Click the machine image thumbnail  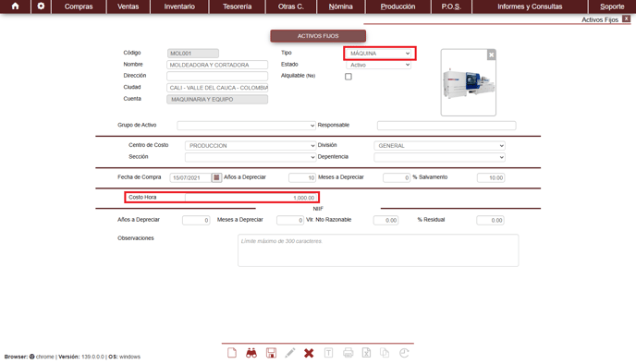click(x=469, y=83)
